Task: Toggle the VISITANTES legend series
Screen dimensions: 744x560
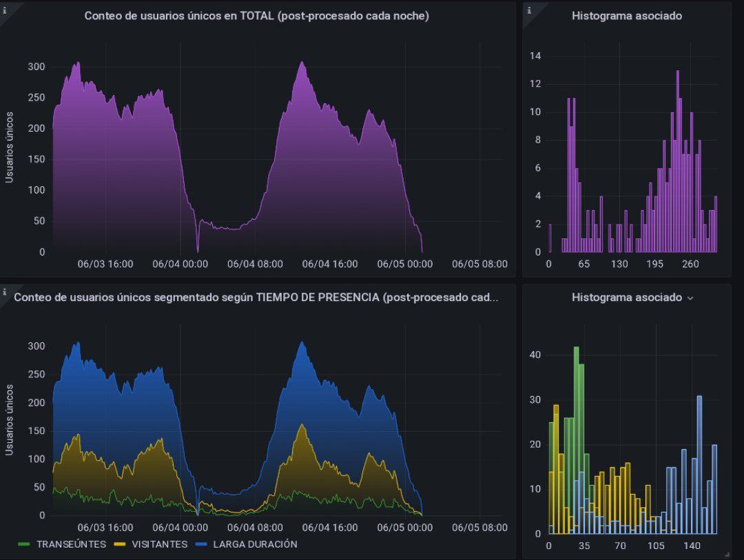Action: click(x=159, y=544)
